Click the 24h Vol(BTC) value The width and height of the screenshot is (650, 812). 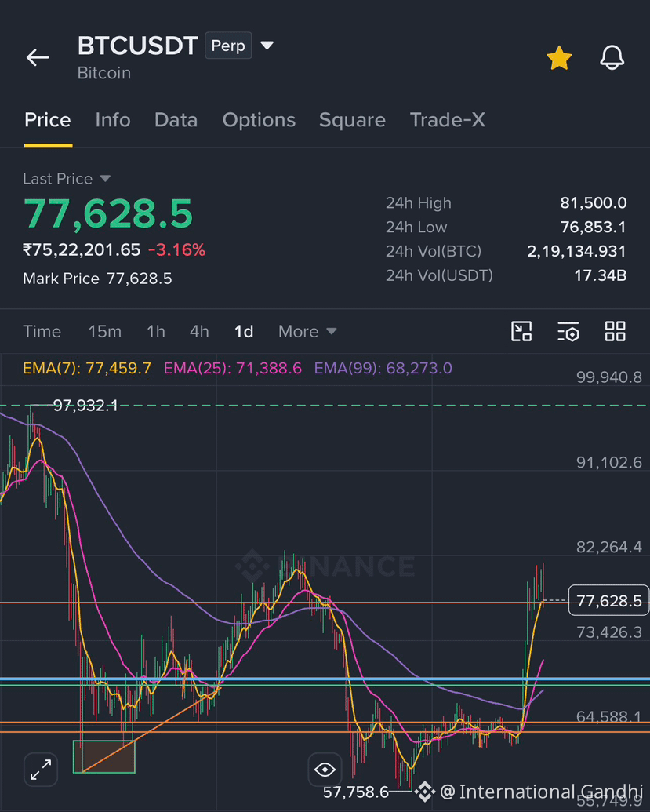click(576, 251)
